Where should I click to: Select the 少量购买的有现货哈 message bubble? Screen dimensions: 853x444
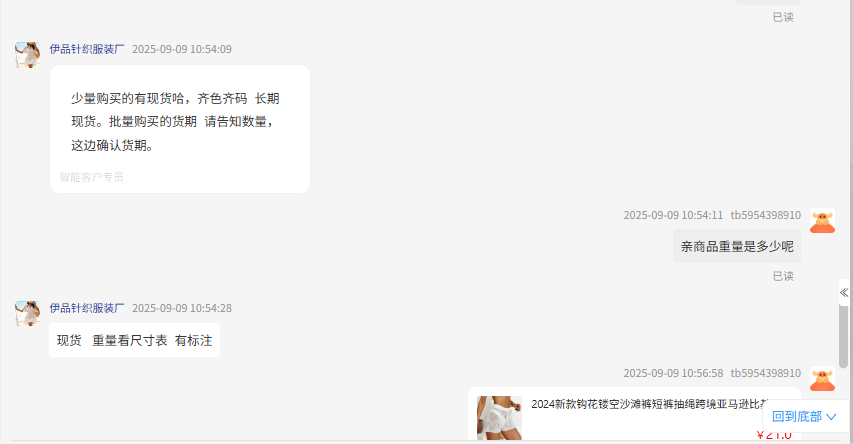pos(180,129)
